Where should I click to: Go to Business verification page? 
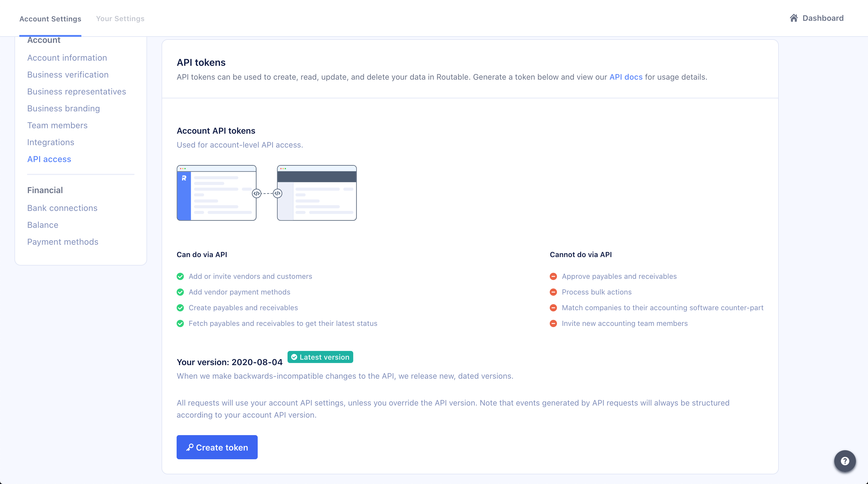[x=68, y=75]
